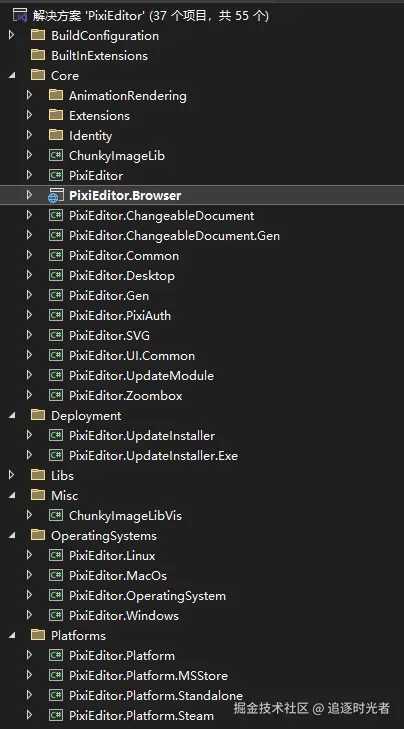Screen dimensions: 404x729
Task: Select the PixiEditor.ChangeableDocument.Gen project
Action: 174,236
